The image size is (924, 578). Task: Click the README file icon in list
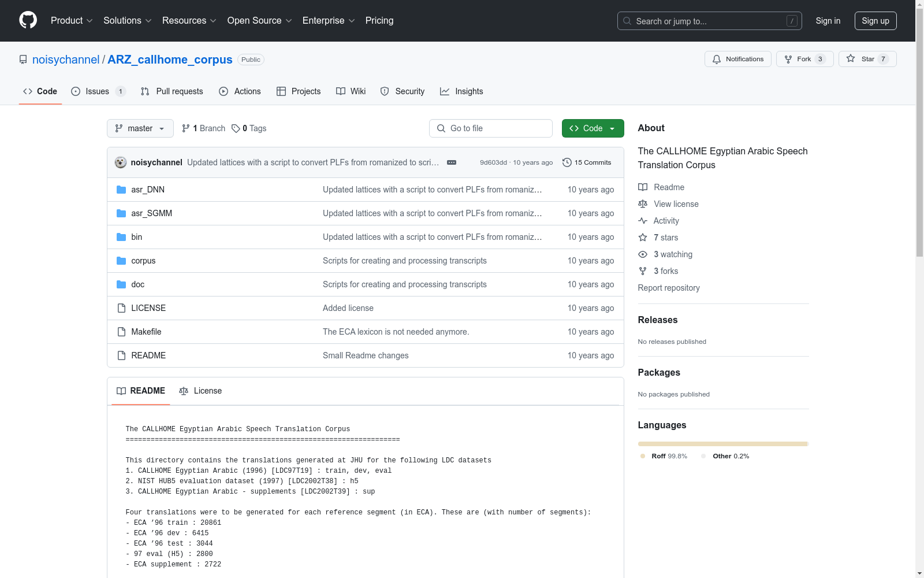pos(121,355)
